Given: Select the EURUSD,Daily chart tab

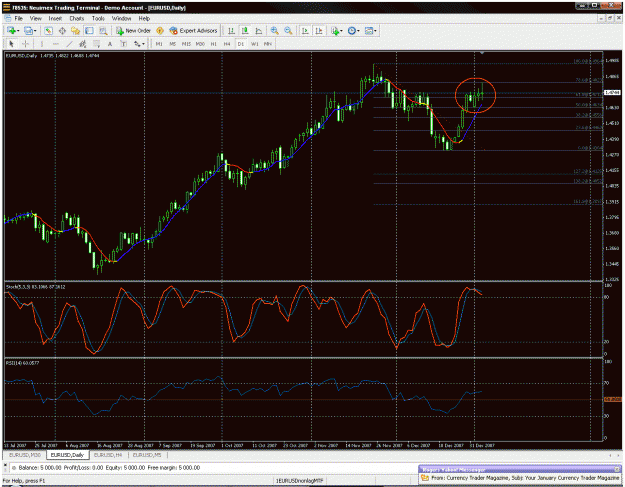Looking at the screenshot, I should pos(67,455).
